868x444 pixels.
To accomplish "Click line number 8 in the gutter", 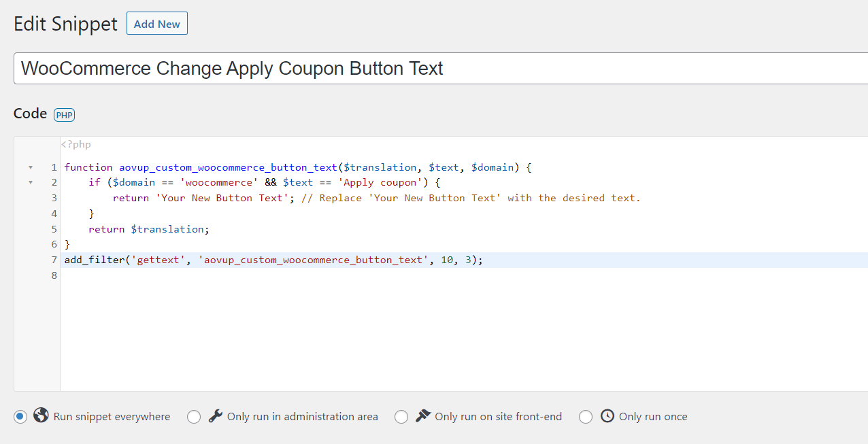I will (54, 275).
